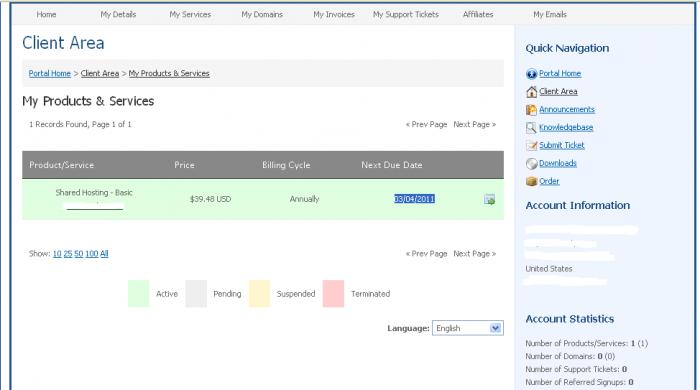
Task: Click Number of Referred Signups statistic
Action: click(x=579, y=382)
